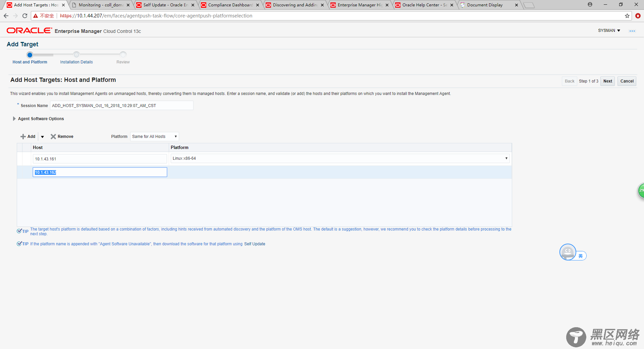Select the Installation Details train marker
Screen dimensions: 644x349
tap(76, 55)
